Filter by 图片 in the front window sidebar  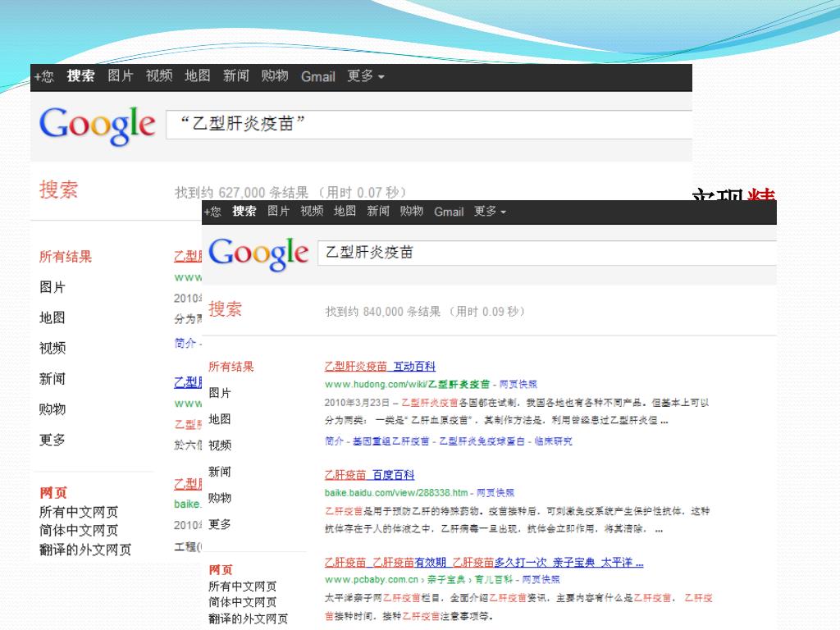pyautogui.click(x=220, y=393)
